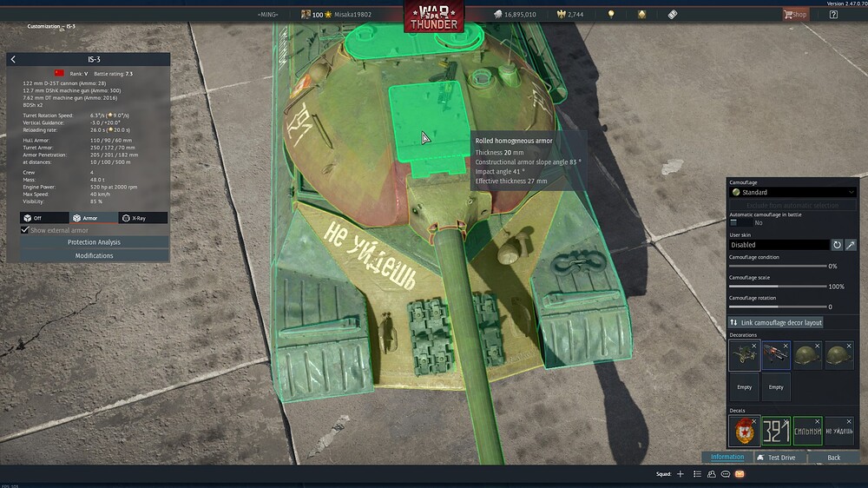This screenshot has height=488, width=868.
Task: Open Protection Analysis
Action: [x=94, y=242]
